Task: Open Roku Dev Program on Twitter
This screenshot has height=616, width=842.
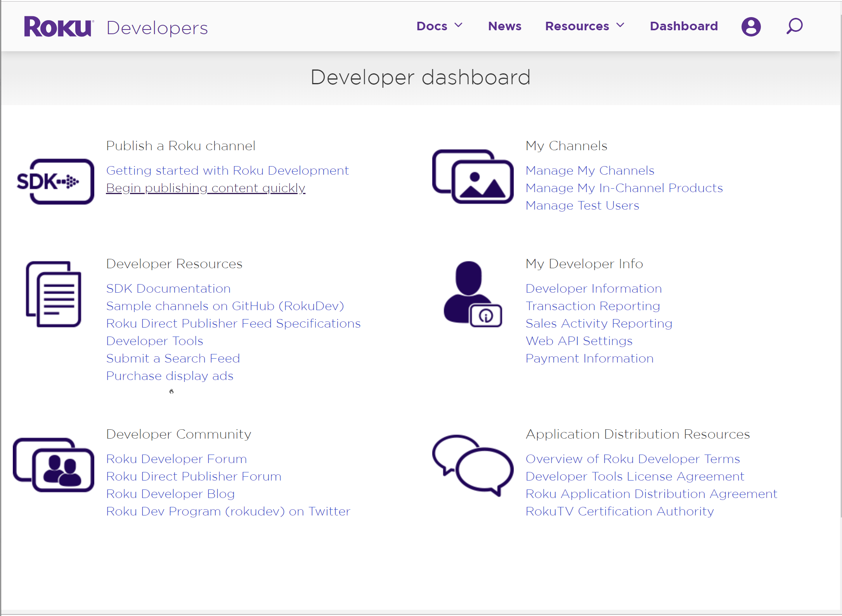Action: pos(228,511)
